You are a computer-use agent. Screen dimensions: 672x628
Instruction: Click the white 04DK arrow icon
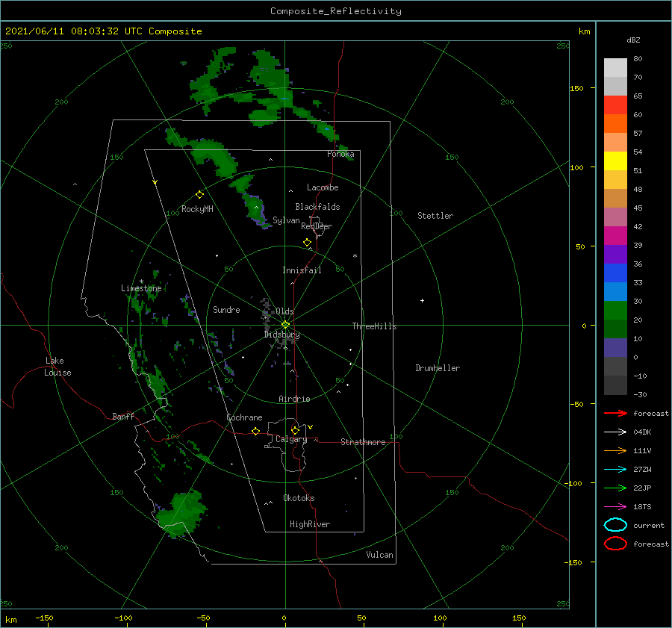pos(615,432)
